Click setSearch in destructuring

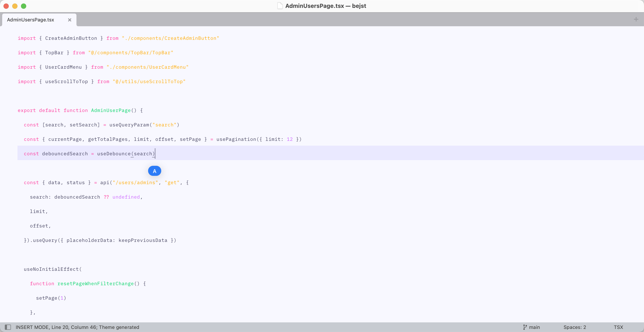(83, 125)
